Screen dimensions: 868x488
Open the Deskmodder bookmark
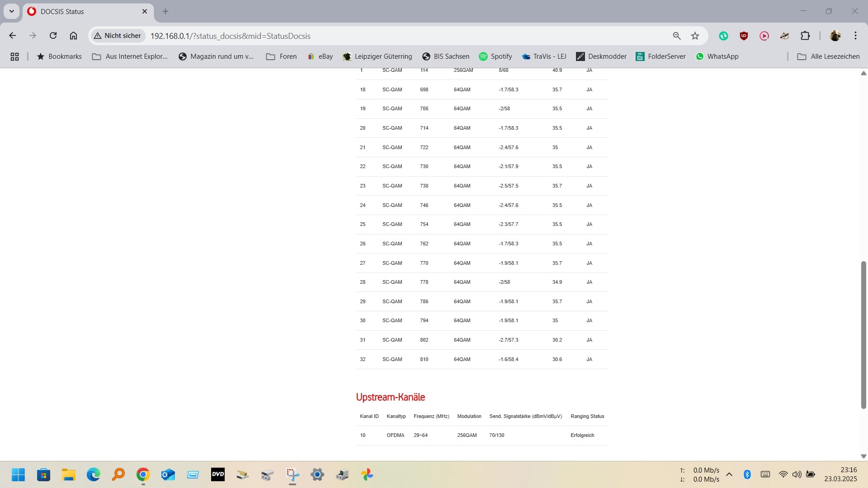(601, 56)
